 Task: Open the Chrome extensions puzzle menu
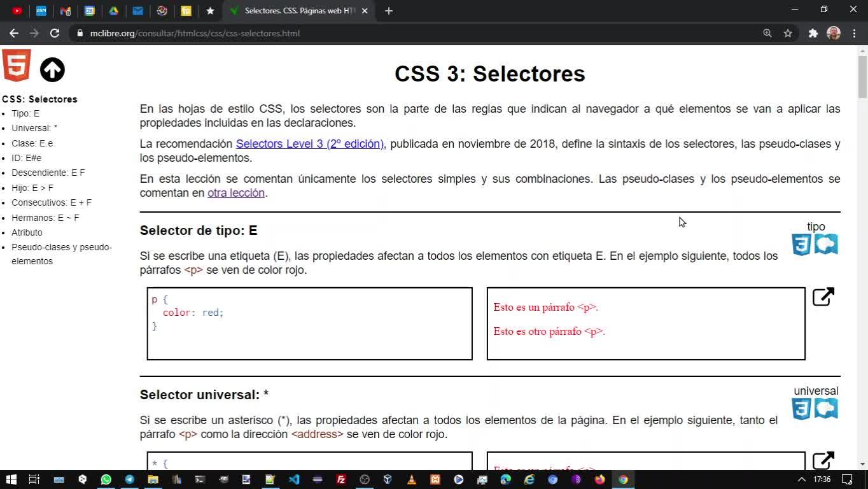pos(813,33)
